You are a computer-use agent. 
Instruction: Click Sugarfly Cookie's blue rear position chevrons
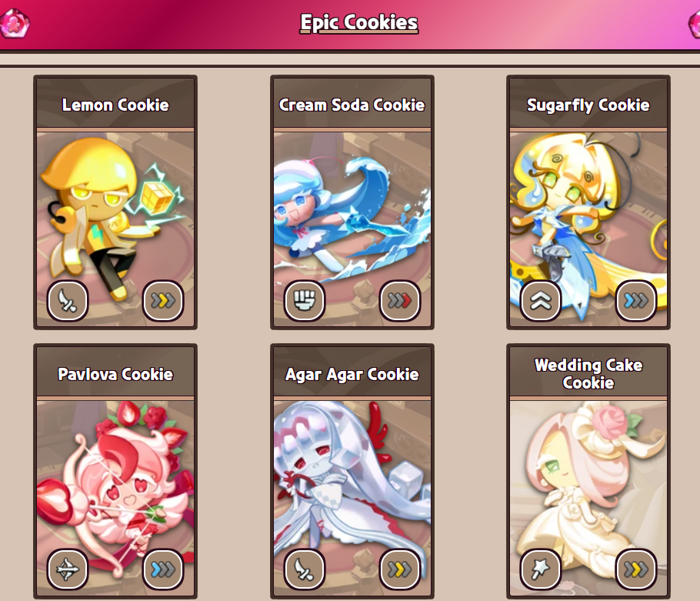pos(635,300)
